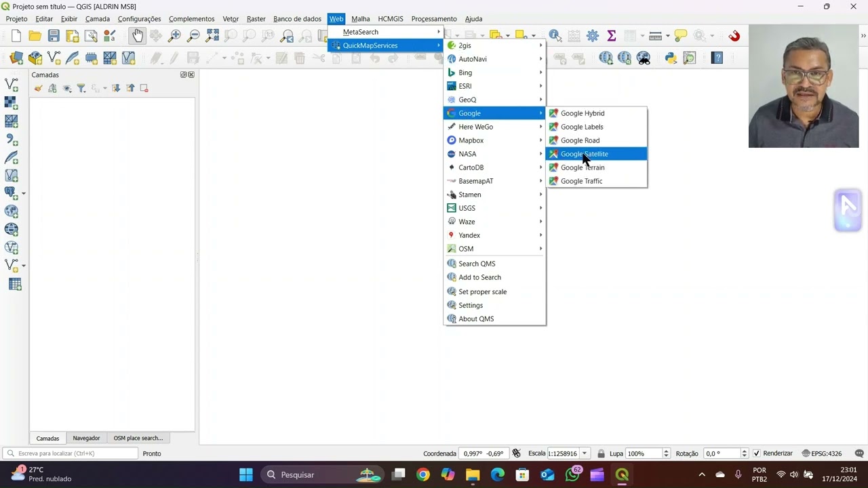Image resolution: width=868 pixels, height=488 pixels.
Task: Add a PostGIS layer elephant icon
Action: (x=10, y=193)
